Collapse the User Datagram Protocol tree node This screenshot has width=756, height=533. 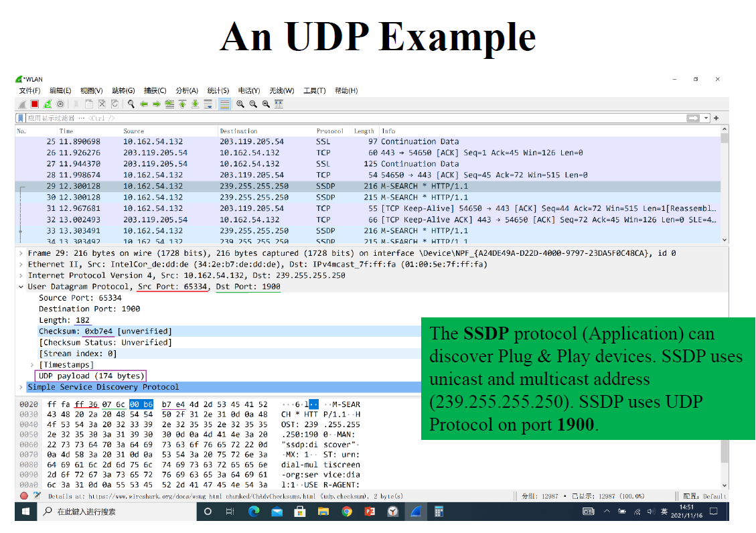tap(21, 287)
